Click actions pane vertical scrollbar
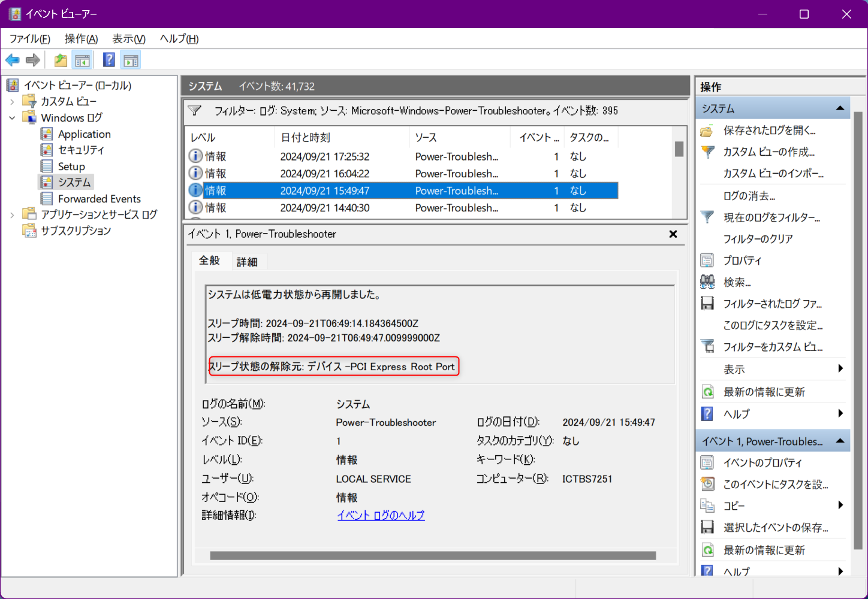Viewport: 868px width, 599px height. [x=858, y=329]
